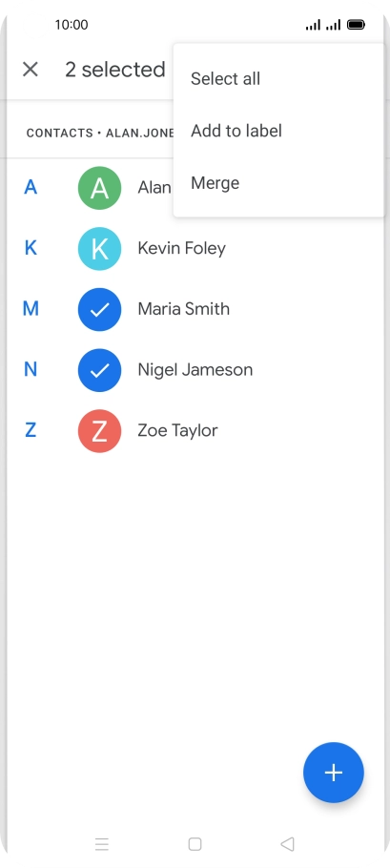The height and width of the screenshot is (868, 390).
Task: Tap Zoe Taylor's red Z avatar
Action: 99,431
